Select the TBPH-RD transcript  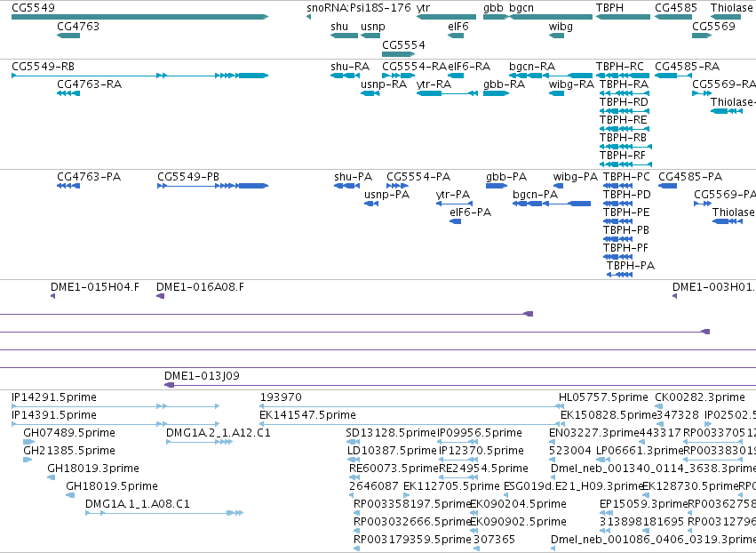[x=625, y=111]
